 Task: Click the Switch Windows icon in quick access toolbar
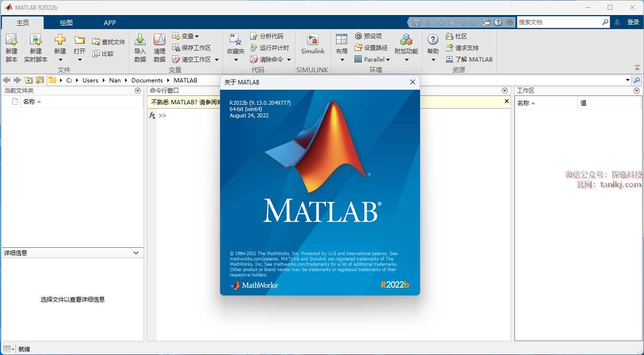click(486, 22)
